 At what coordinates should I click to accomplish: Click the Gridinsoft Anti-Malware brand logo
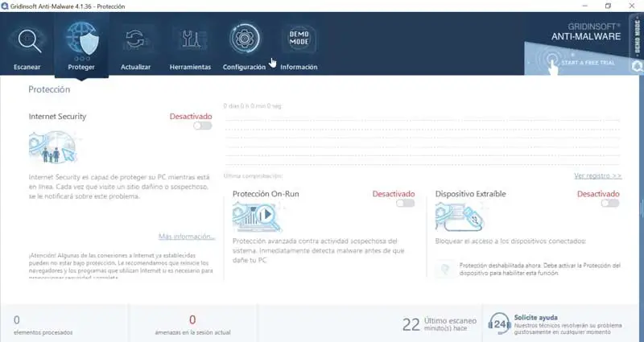[x=586, y=32]
